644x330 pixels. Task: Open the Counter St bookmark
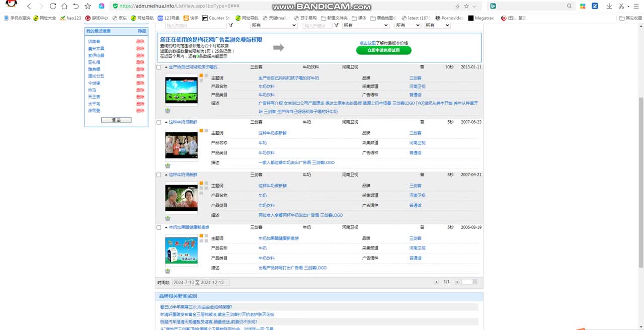pyautogui.click(x=216, y=18)
